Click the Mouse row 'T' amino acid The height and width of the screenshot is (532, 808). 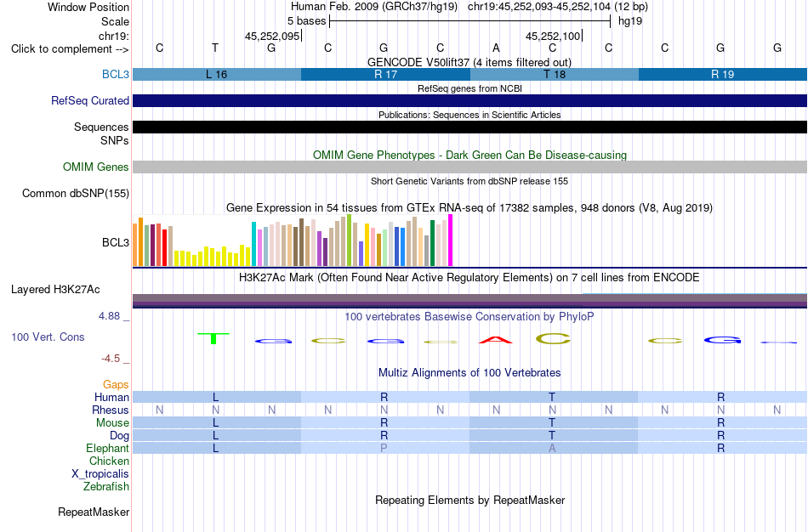click(x=552, y=423)
